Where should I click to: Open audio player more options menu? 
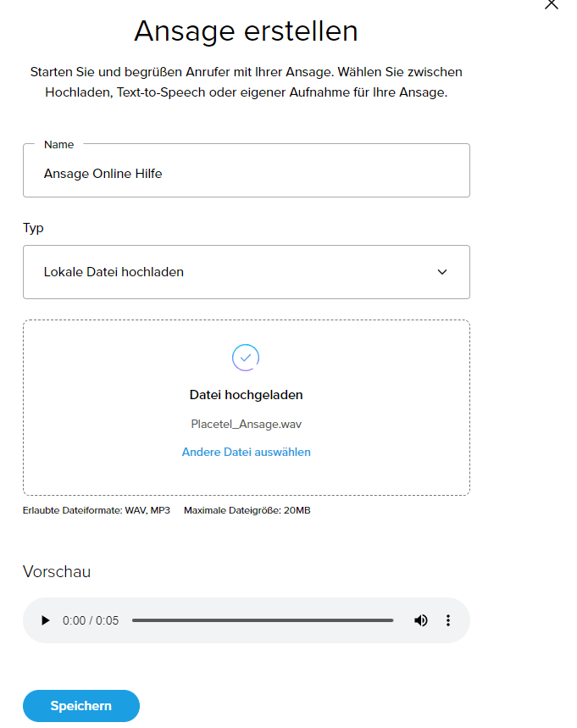point(448,620)
